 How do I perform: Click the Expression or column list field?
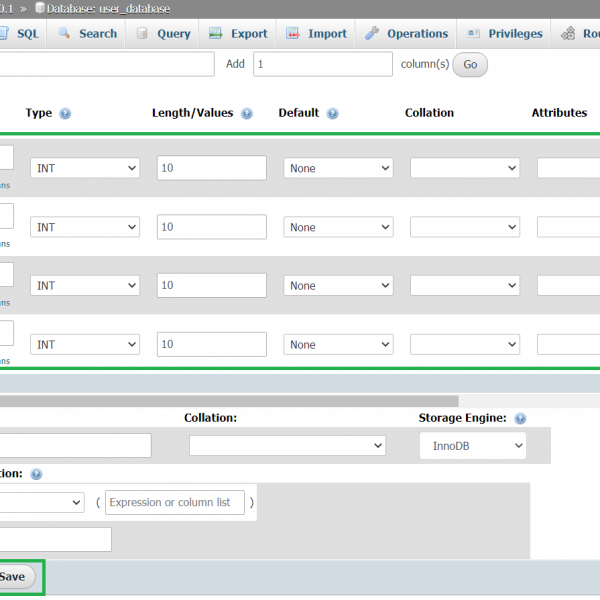175,502
